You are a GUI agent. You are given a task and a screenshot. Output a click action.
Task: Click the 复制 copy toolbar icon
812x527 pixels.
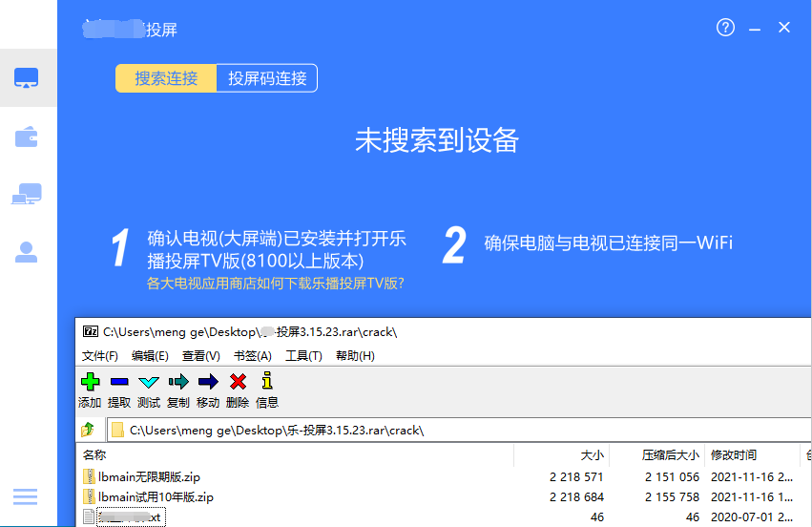pos(178,382)
